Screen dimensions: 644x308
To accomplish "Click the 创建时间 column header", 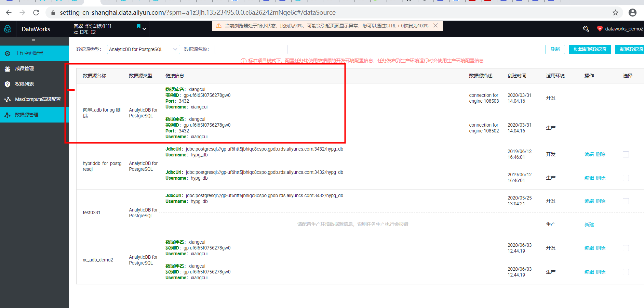I will (x=517, y=76).
